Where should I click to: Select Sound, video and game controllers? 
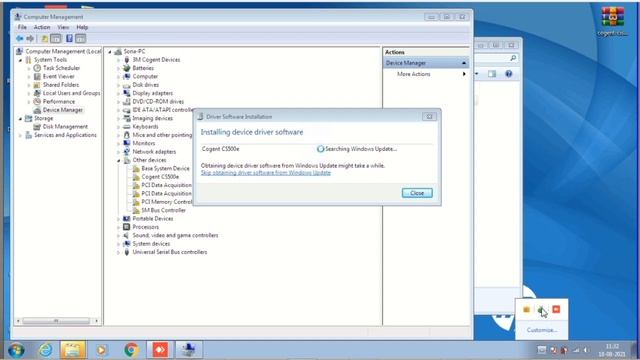(x=175, y=235)
